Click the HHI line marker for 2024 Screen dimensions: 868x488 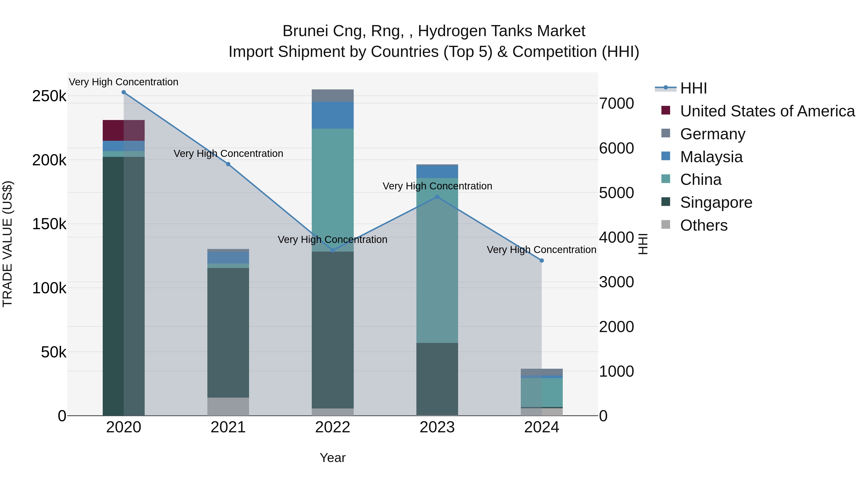pyautogui.click(x=542, y=261)
